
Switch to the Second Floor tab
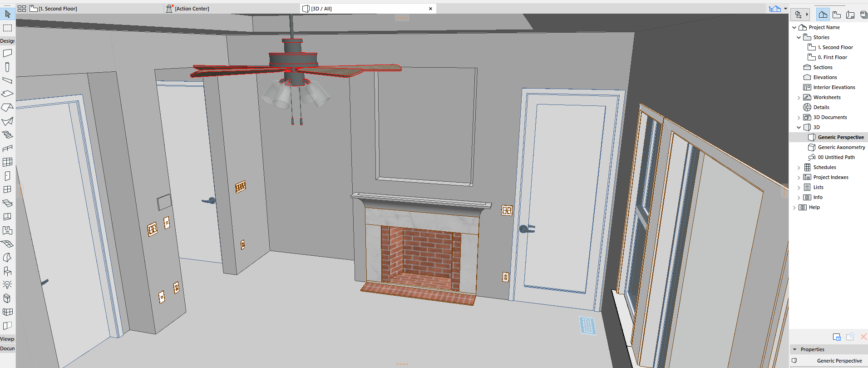tap(57, 9)
